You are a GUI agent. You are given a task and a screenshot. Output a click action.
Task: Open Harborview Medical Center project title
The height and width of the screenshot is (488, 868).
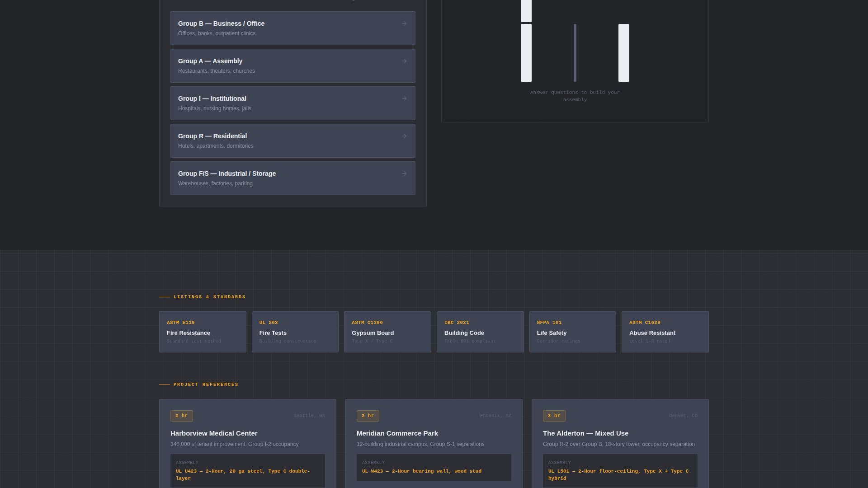point(214,433)
